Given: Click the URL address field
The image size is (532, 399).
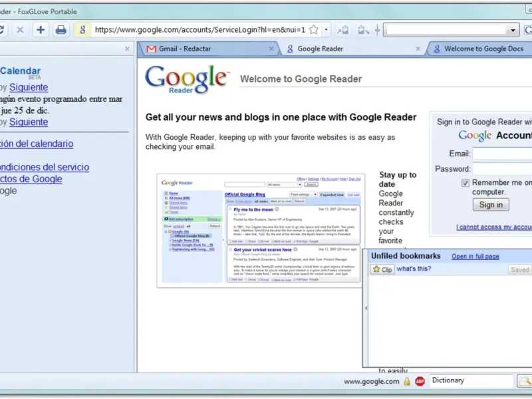Looking at the screenshot, I should point(200,30).
